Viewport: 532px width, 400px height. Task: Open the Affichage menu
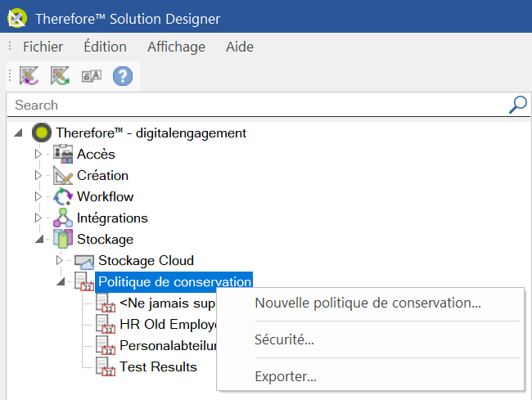pos(176,47)
